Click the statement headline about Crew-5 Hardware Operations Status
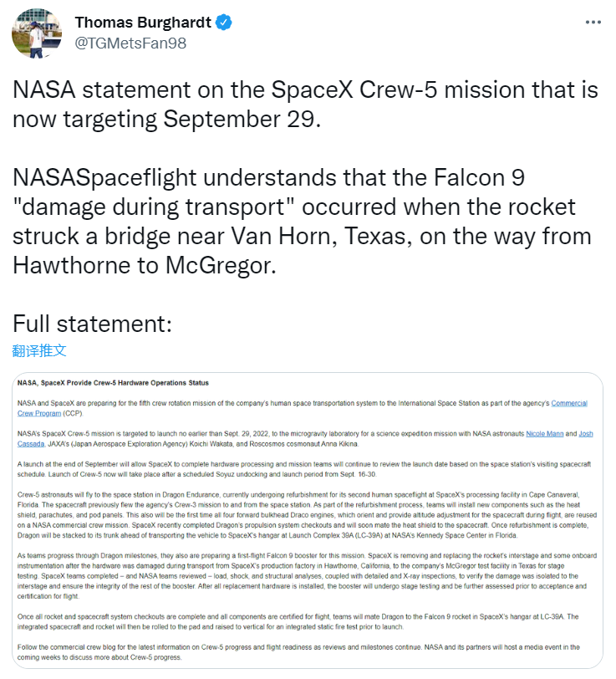 (113, 383)
